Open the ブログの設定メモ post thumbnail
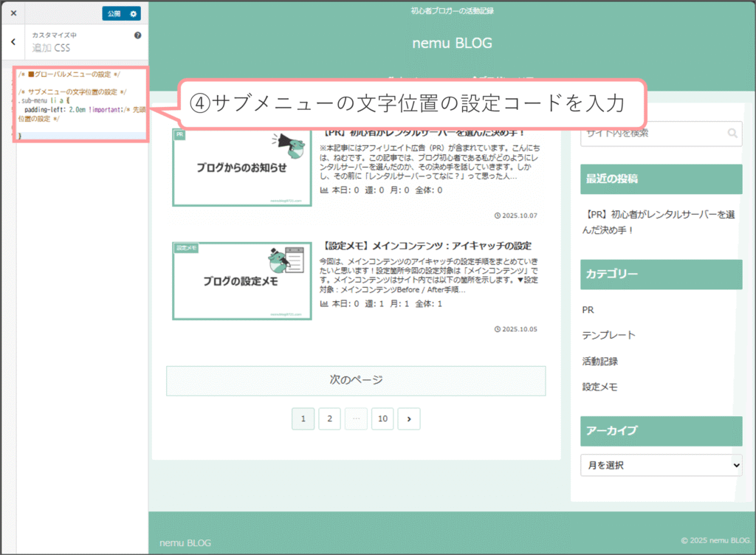The image size is (756, 555). (x=241, y=281)
